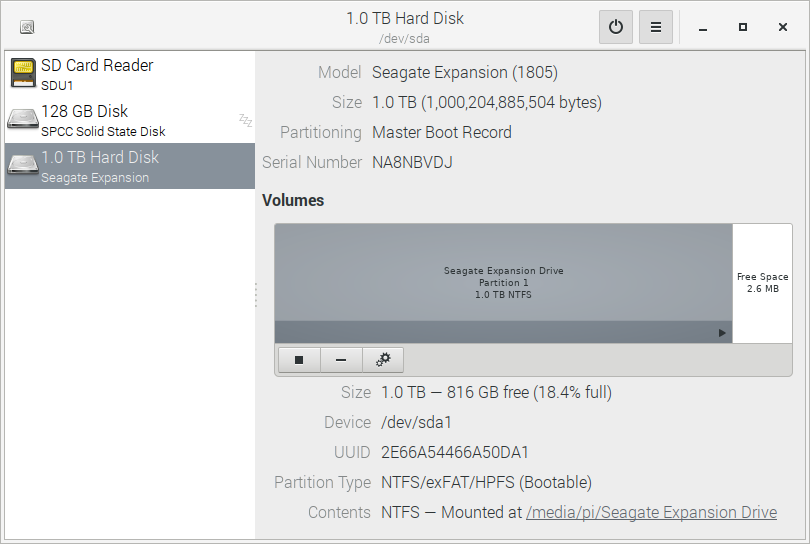
Task: Open the /media/pi/Seagate Expansion Drive mount link
Action: 651,512
